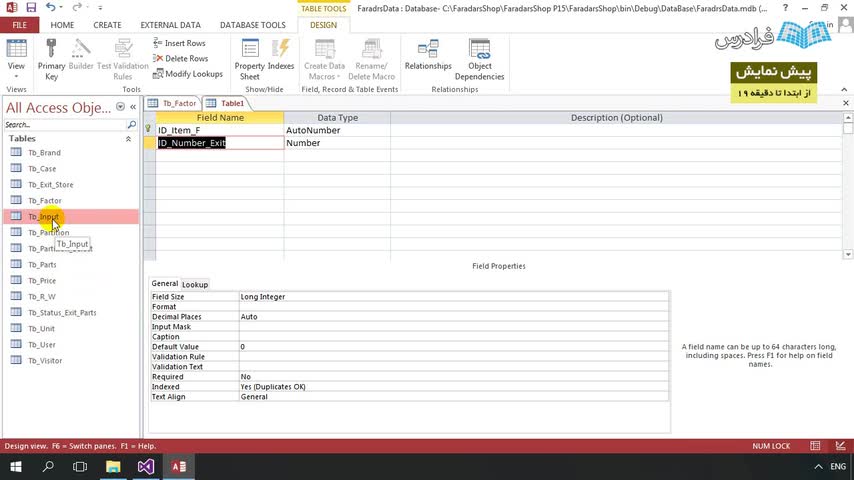Click the Field Size property value Long Integer
The image size is (854, 480).
[454, 297]
